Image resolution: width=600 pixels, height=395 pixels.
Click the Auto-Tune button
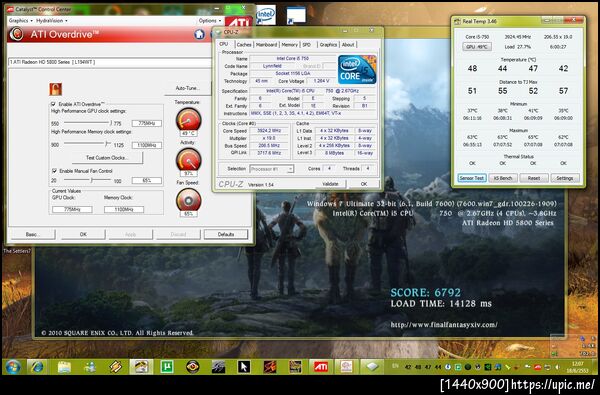click(188, 88)
